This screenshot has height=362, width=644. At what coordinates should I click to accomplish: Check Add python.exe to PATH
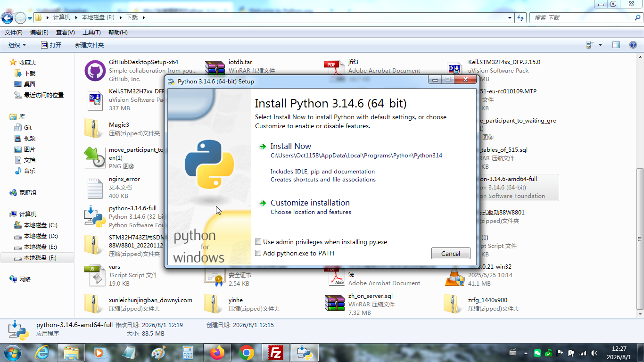click(295, 253)
